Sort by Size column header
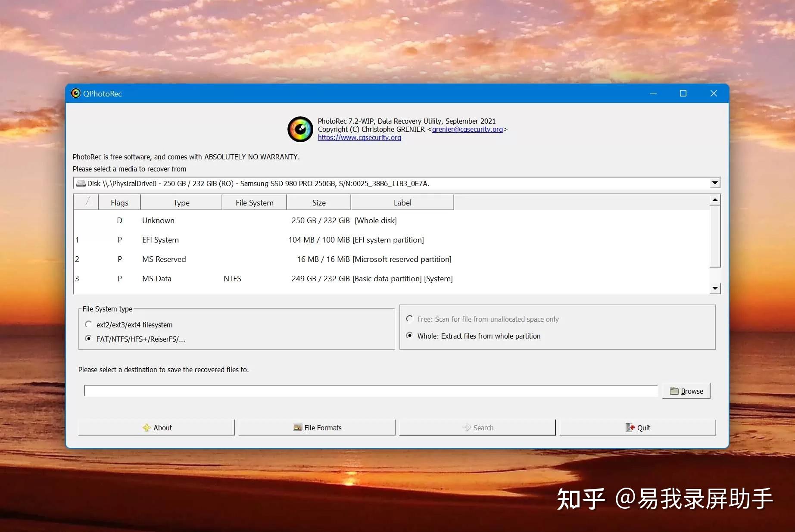Viewport: 795px width, 532px height. 319,202
